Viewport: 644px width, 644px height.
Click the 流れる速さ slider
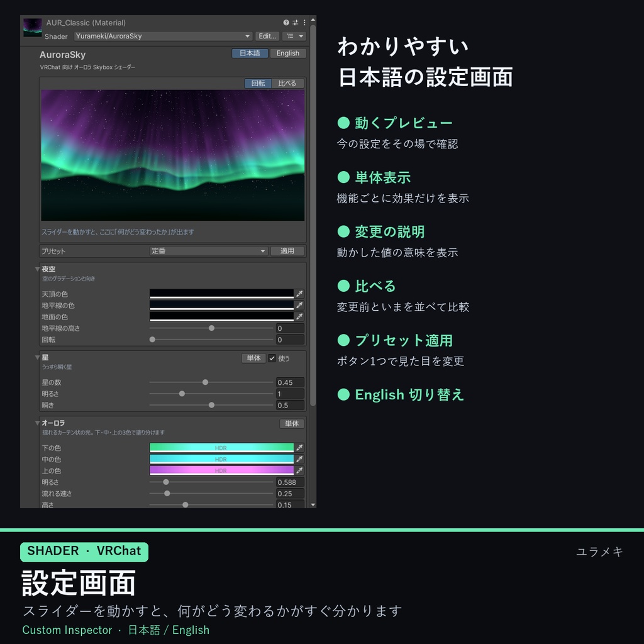click(x=211, y=494)
